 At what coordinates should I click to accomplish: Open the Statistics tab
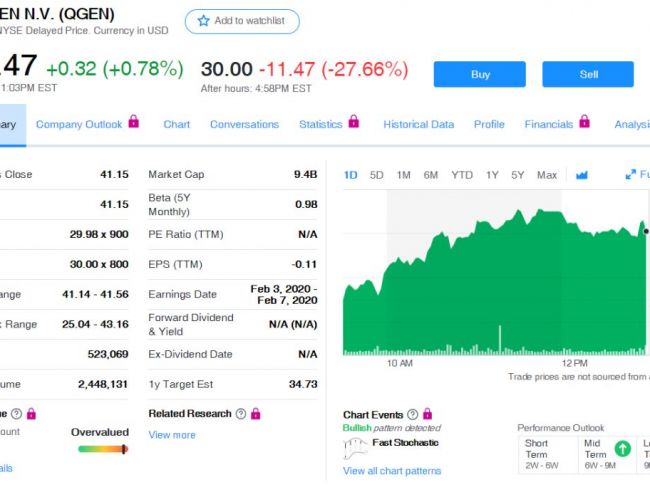pos(321,124)
